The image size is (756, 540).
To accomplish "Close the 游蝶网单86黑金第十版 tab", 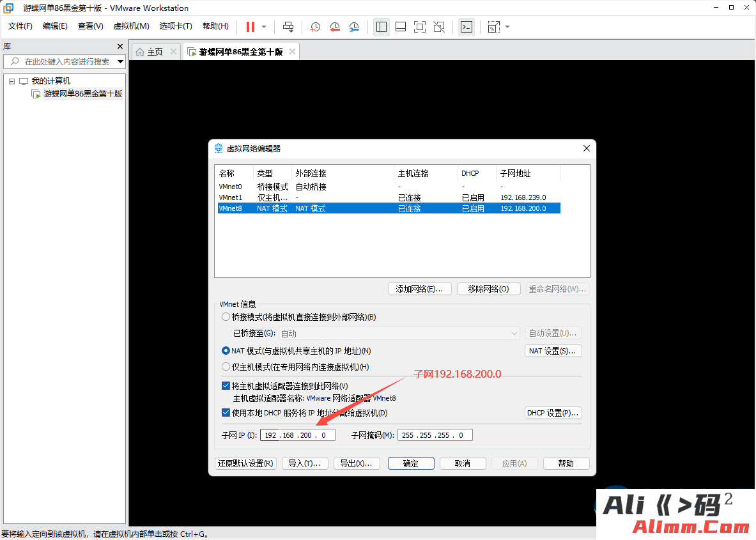I will click(x=292, y=52).
